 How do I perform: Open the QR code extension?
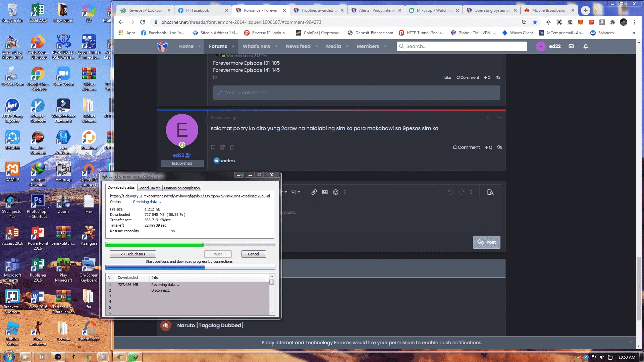[570, 22]
